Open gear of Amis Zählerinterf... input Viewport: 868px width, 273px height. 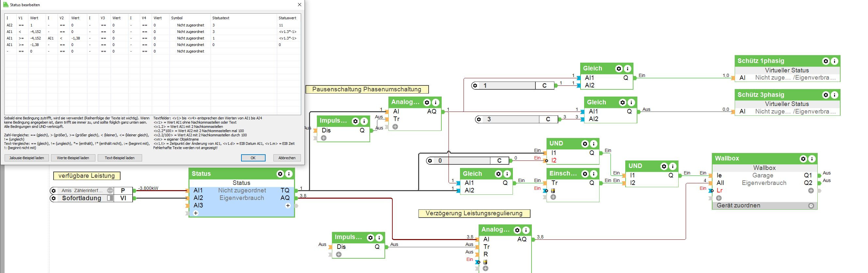[53, 190]
